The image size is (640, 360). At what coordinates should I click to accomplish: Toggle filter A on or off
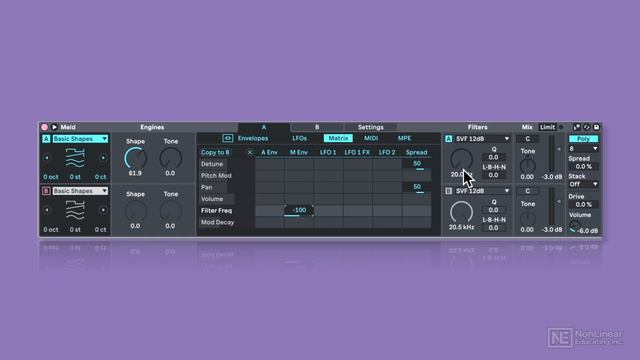coord(449,139)
